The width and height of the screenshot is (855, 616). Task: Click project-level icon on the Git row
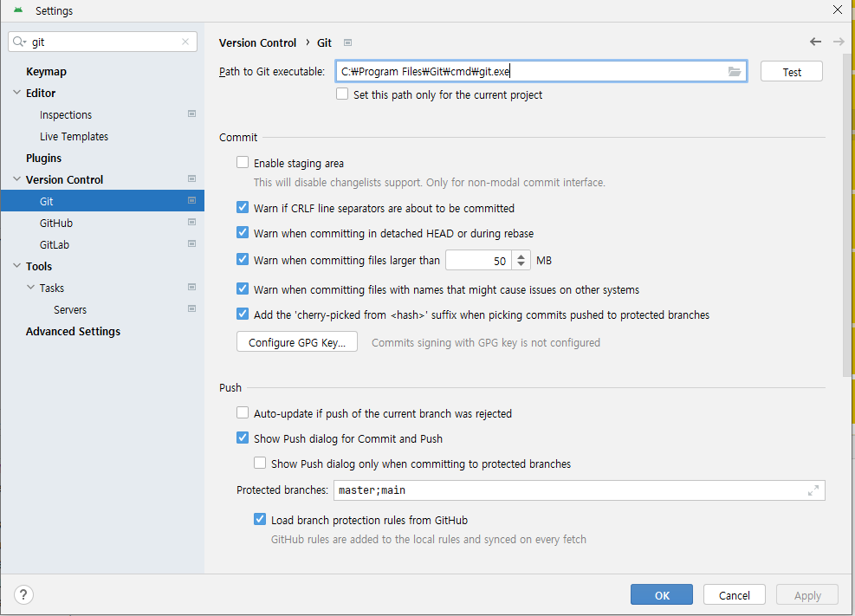click(x=192, y=201)
